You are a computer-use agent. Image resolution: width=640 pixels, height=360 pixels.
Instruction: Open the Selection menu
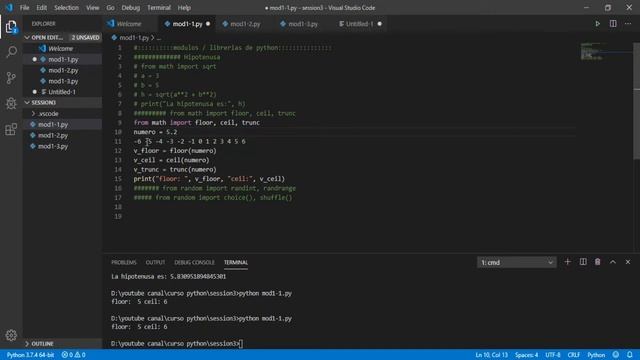tap(66, 8)
